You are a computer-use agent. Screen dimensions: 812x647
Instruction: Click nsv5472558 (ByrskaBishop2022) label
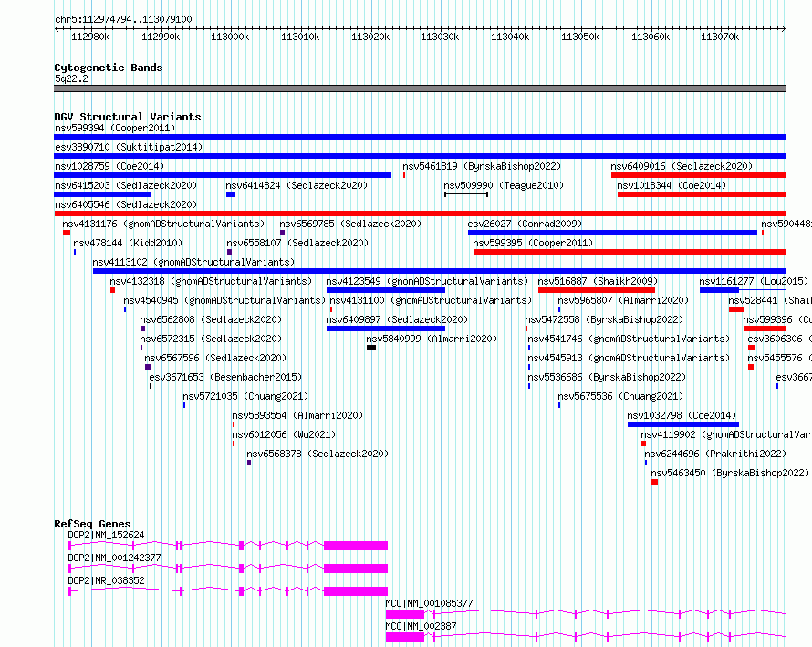point(604,319)
